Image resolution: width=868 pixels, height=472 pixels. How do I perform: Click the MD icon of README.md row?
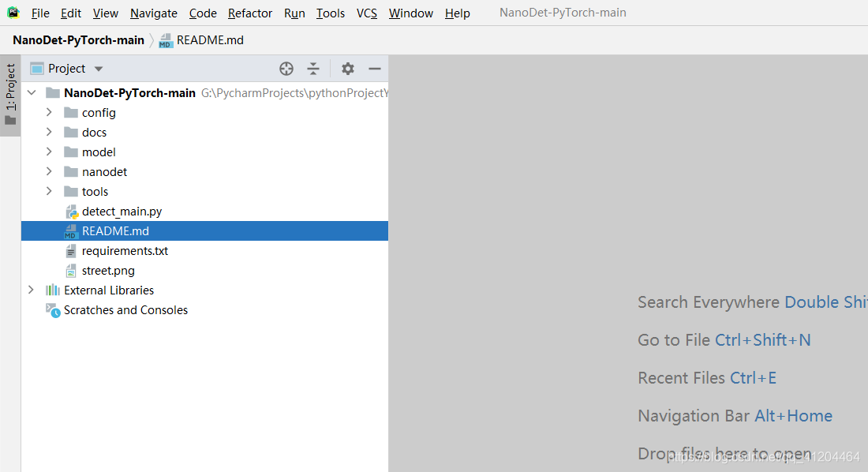71,231
